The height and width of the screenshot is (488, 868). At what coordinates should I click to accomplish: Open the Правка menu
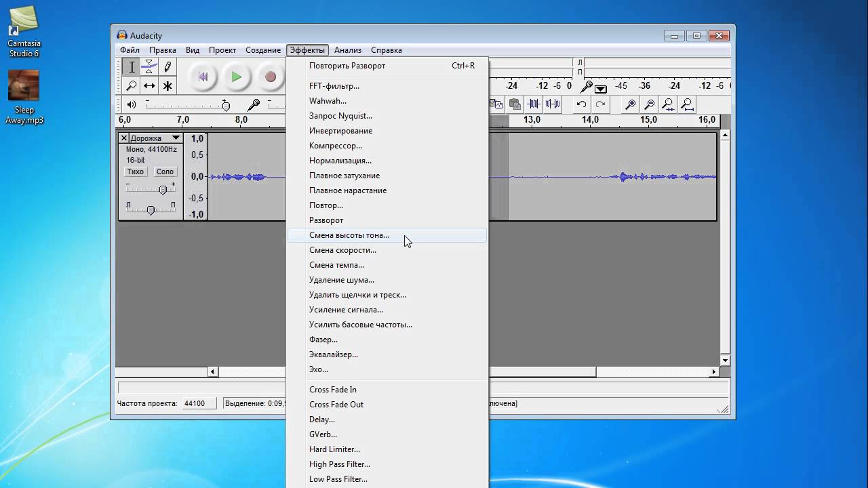coord(163,50)
